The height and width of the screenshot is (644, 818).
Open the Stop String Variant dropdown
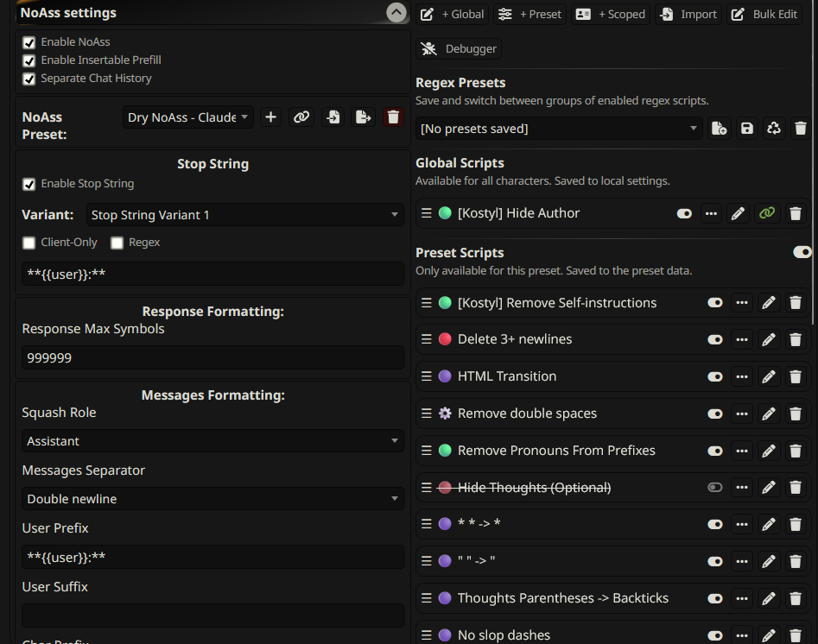[x=244, y=215]
